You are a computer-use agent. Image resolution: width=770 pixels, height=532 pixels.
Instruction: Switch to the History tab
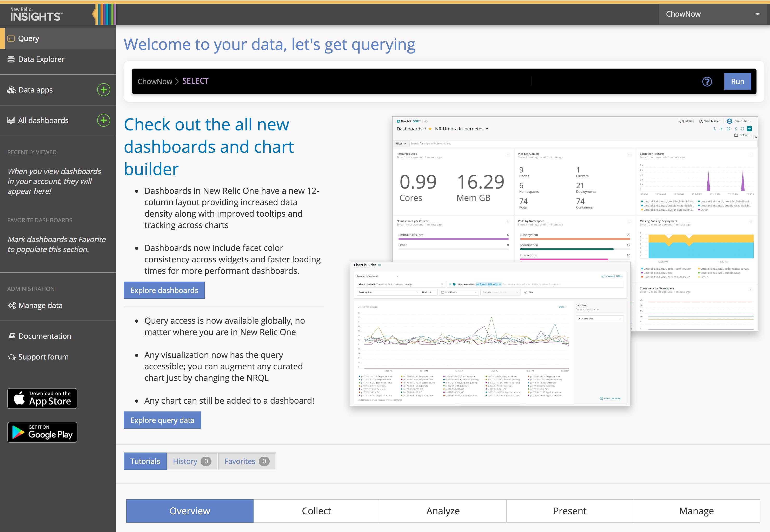192,461
